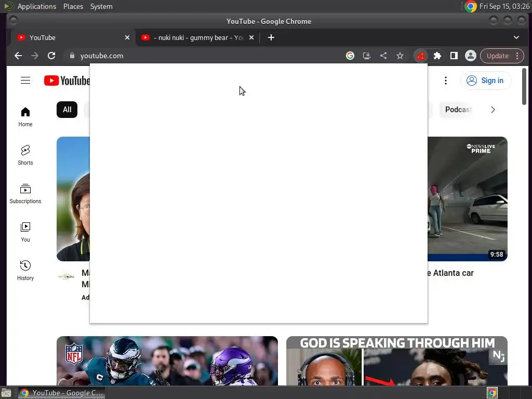Open the YouTube hamburger guide menu
Viewport: 532px width, 399px height.
pyautogui.click(x=25, y=81)
